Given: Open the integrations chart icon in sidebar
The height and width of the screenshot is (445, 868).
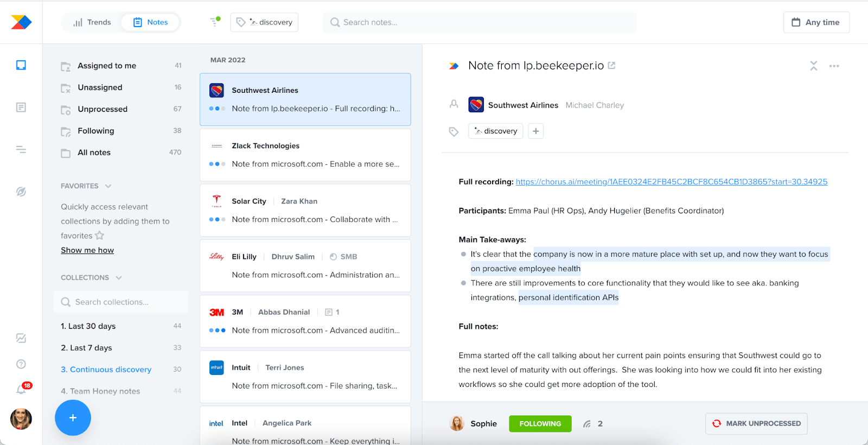Looking at the screenshot, I should (21, 338).
